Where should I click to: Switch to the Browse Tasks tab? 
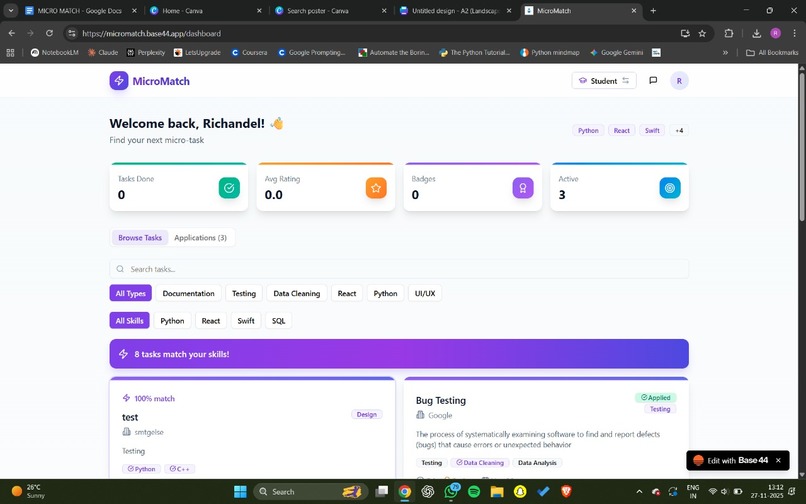click(140, 238)
